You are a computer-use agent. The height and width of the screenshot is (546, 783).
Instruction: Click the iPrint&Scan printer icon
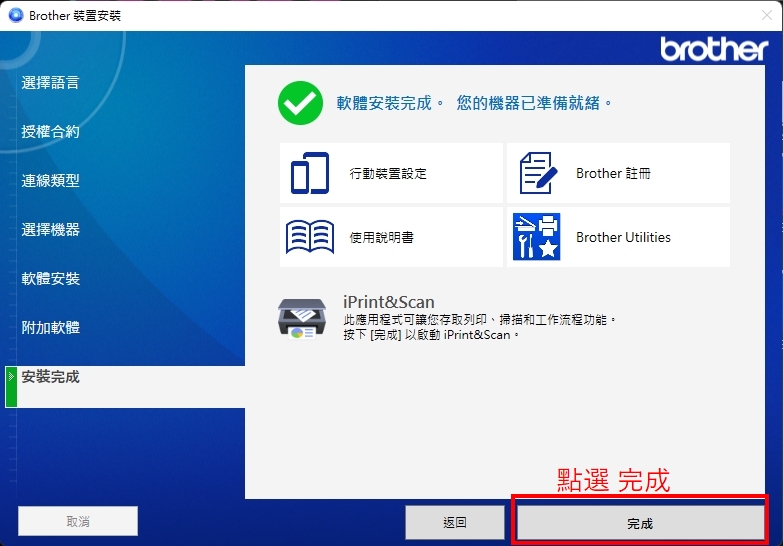click(302, 318)
